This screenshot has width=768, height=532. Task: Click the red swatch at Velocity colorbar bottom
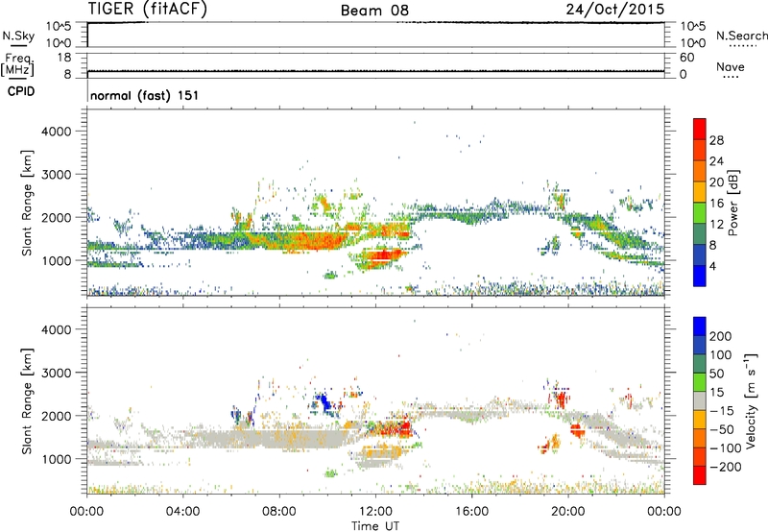pos(700,475)
